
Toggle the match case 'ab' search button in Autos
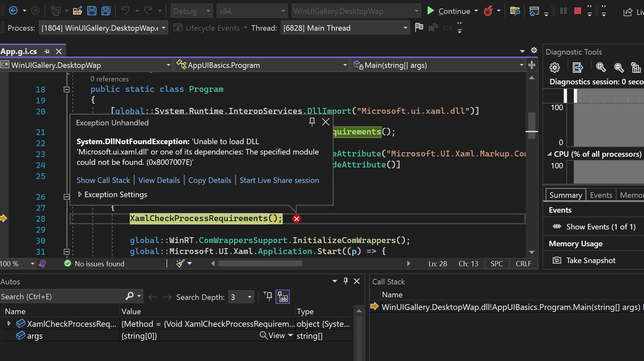click(282, 297)
